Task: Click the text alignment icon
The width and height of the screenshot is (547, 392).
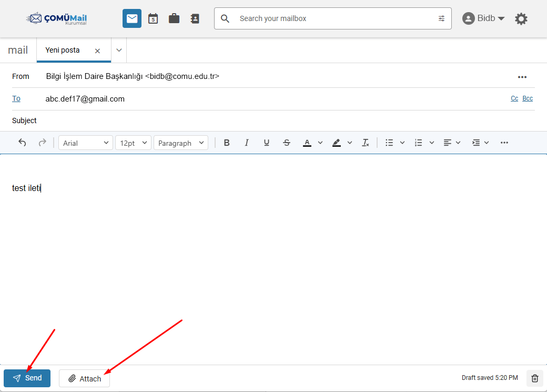Action: click(x=447, y=143)
